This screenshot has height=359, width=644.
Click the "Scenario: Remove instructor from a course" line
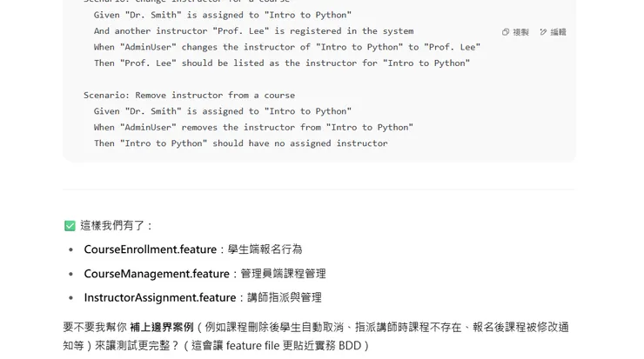click(x=189, y=95)
